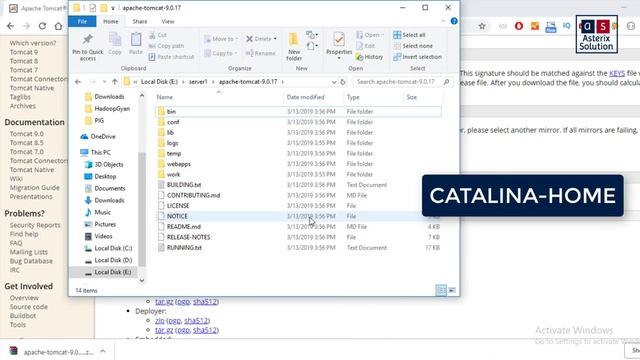Click browser home button
Screen dimensions: 640x360
(58, 26)
